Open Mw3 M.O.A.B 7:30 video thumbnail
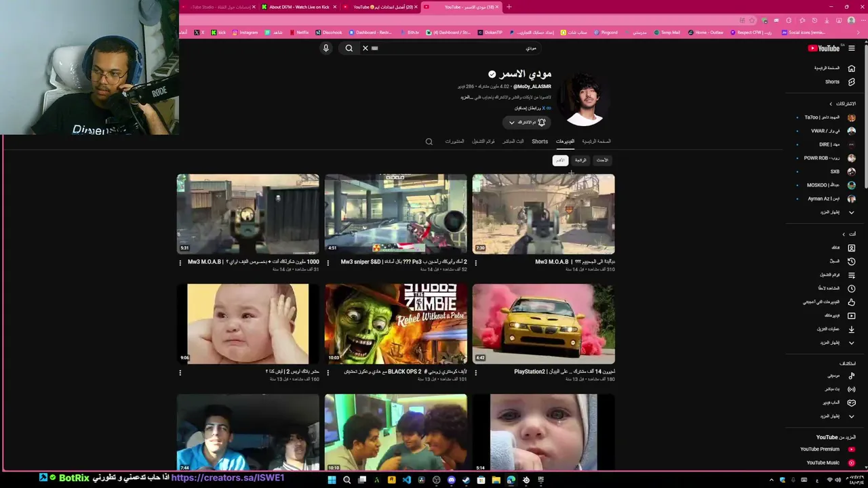This screenshot has height=488, width=868. click(544, 214)
